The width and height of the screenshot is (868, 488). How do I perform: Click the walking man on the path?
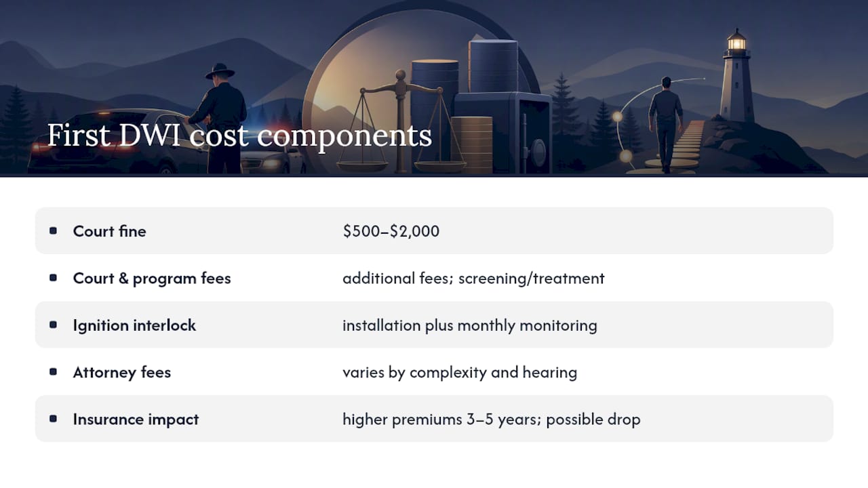coord(665,124)
